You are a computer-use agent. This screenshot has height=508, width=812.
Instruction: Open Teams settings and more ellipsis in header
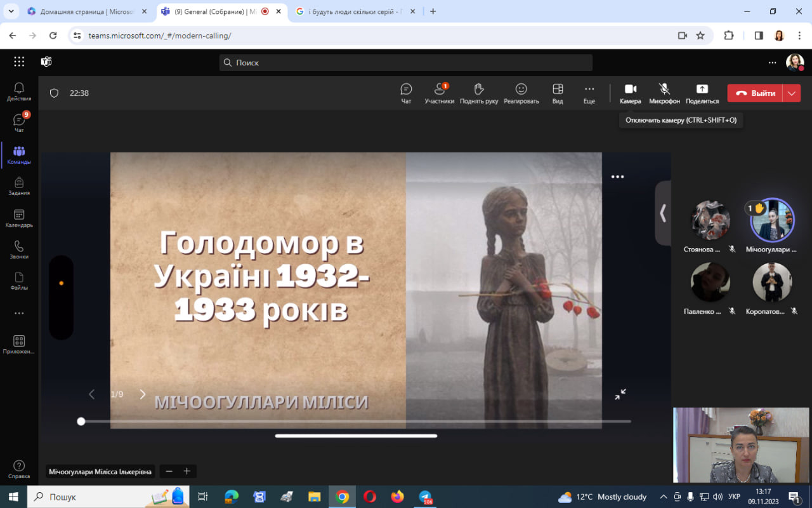click(x=772, y=62)
